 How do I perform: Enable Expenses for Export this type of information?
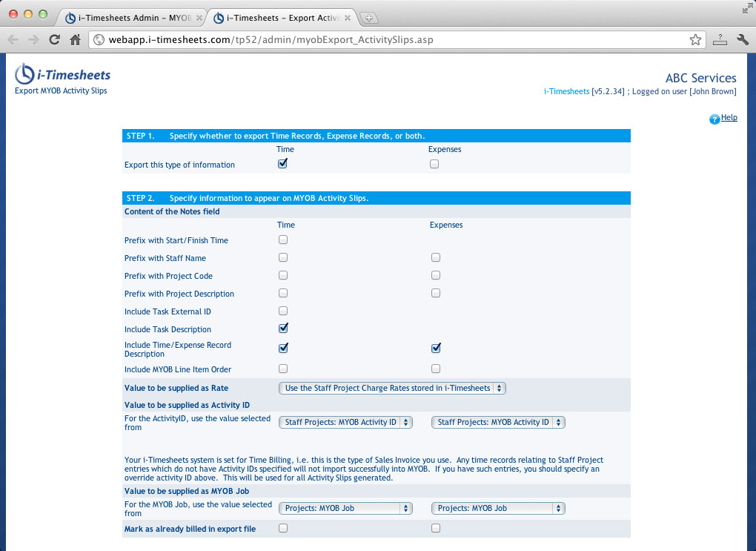[434, 164]
